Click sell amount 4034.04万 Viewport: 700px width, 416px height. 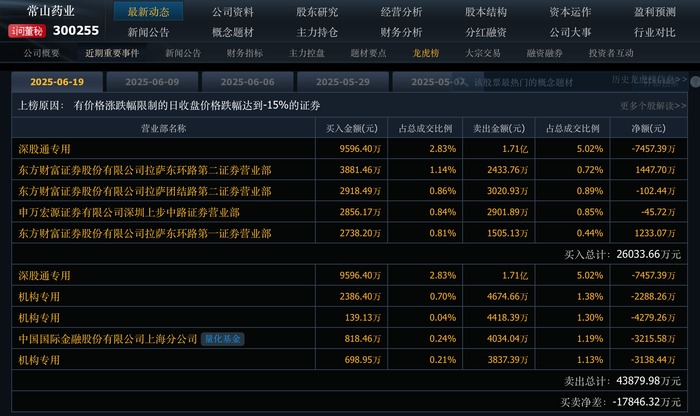click(x=507, y=339)
